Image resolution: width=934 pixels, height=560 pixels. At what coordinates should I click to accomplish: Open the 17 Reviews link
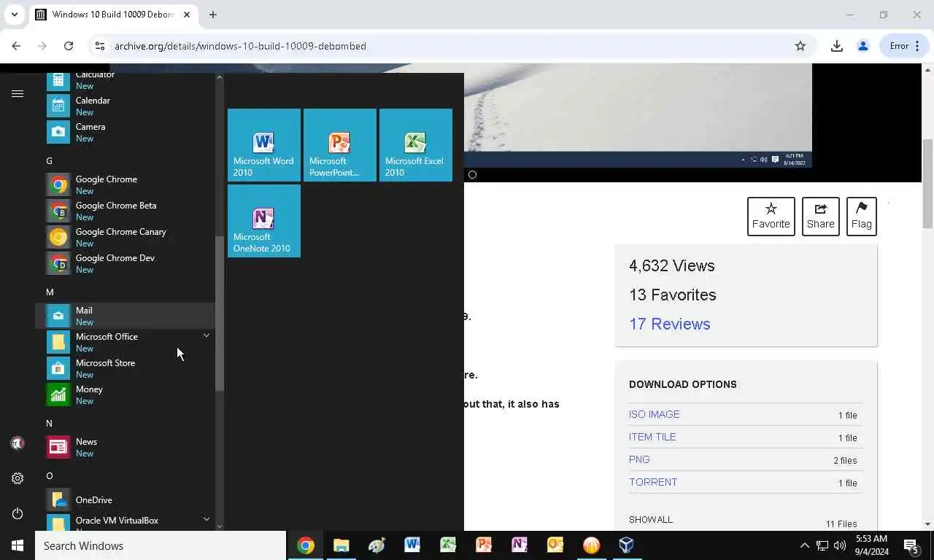pos(670,324)
